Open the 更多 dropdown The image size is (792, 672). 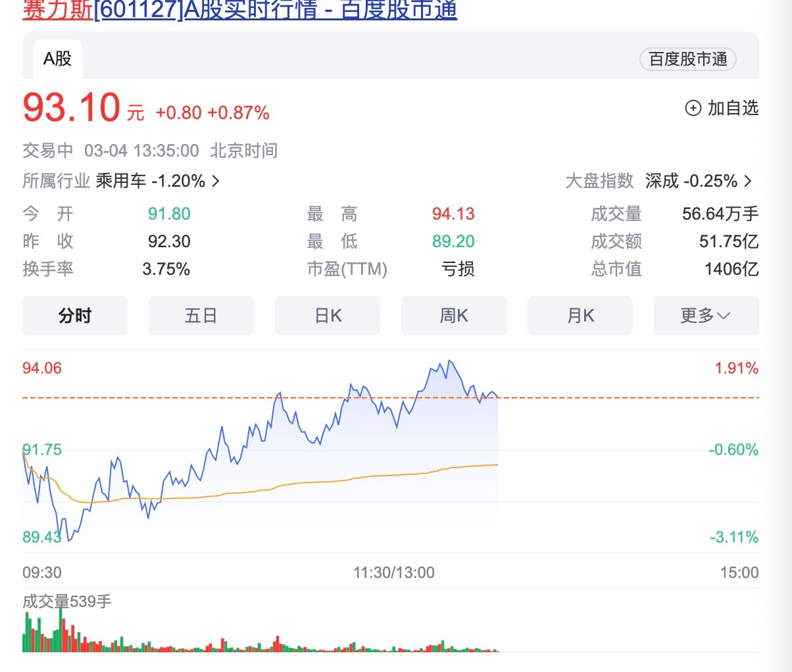point(706,316)
